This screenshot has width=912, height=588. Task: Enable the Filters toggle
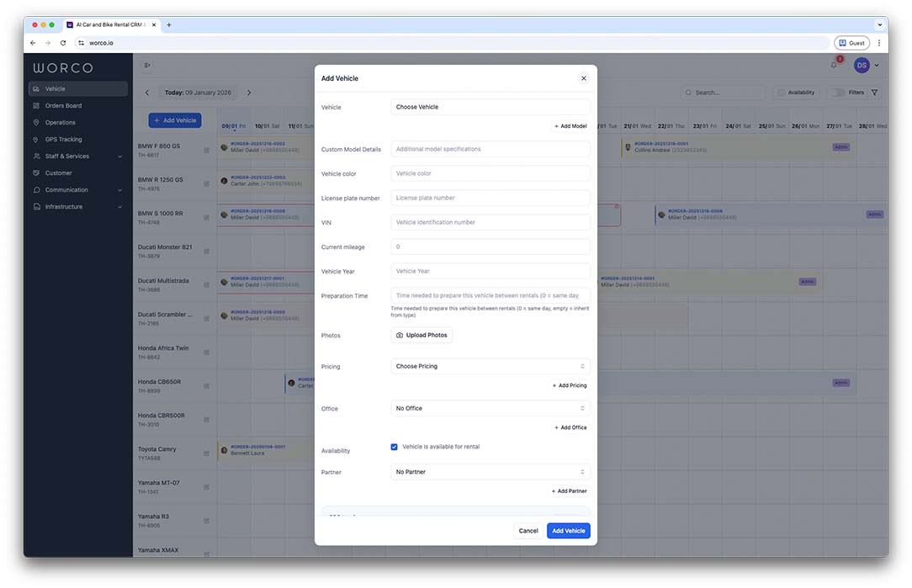[x=837, y=93]
